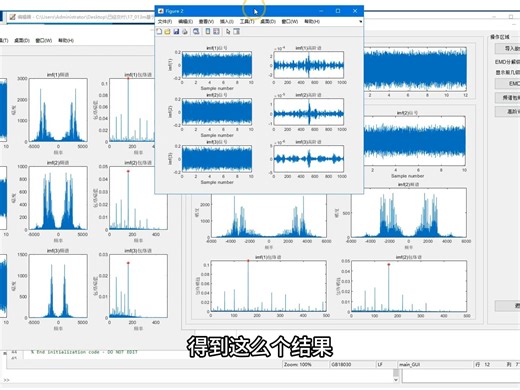Save the figure with the floppy disk icon
520x390 pixels.
pyautogui.click(x=176, y=31)
